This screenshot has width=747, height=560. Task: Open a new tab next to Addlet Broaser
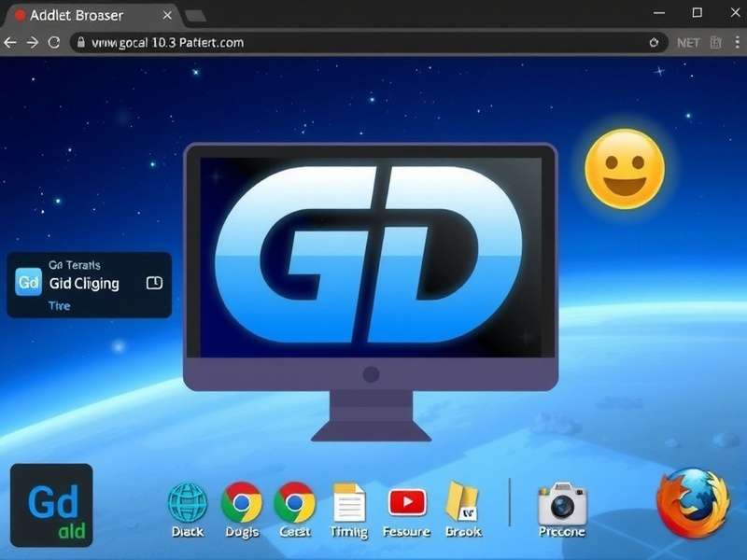click(x=196, y=16)
